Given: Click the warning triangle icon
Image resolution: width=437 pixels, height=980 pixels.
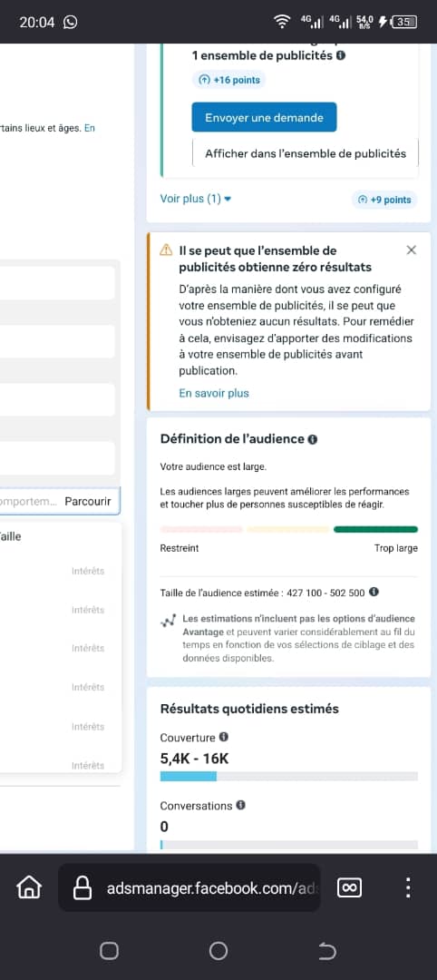Looking at the screenshot, I should 166,250.
